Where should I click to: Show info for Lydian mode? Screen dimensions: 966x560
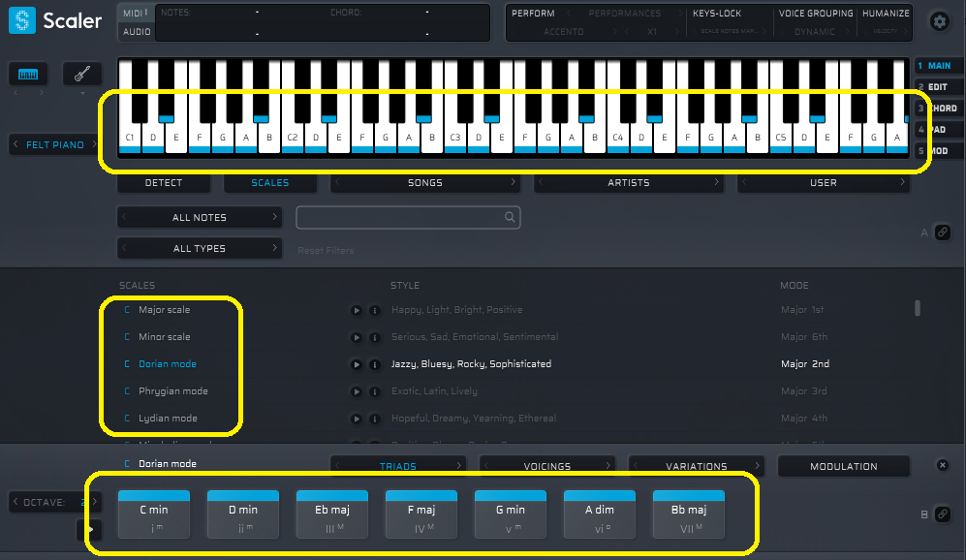pyautogui.click(x=374, y=419)
